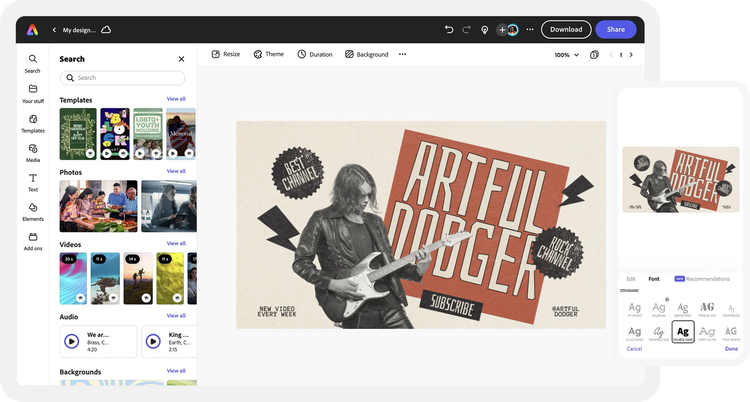Viewport: 750px width, 402px height.
Task: Open the Duration toolbar option
Action: (x=315, y=54)
